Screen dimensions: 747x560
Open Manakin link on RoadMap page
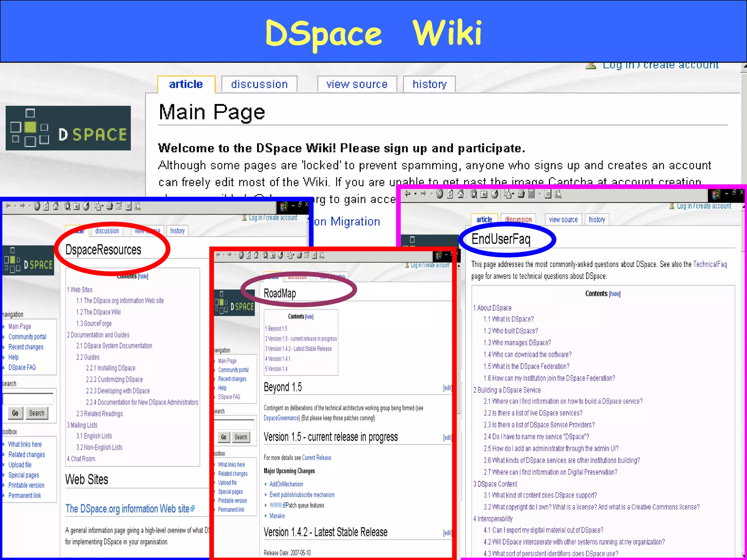pos(277,516)
